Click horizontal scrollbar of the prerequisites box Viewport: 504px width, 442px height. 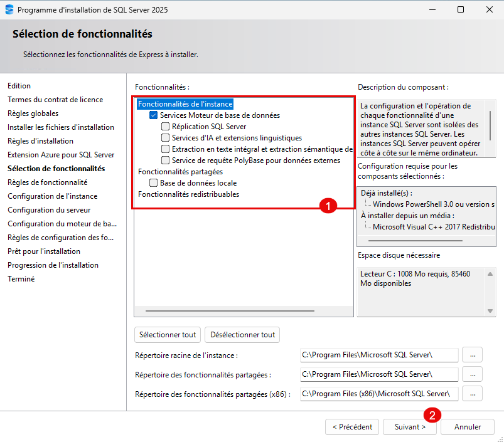416,240
